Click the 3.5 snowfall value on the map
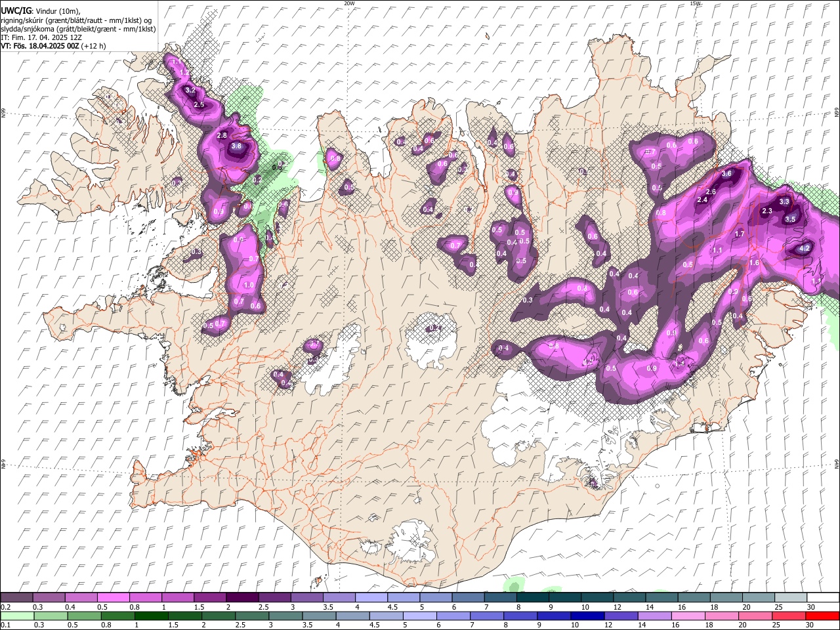The width and height of the screenshot is (840, 630). pyautogui.click(x=790, y=219)
